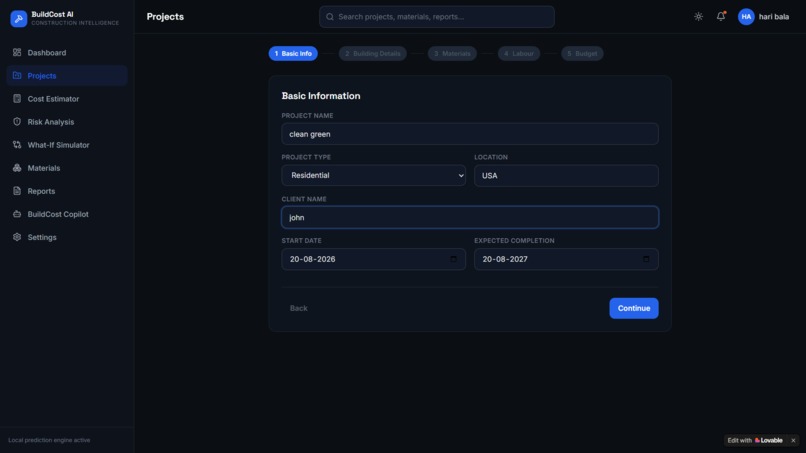Open Risk Analysis page
The height and width of the screenshot is (453, 806).
[x=67, y=121]
